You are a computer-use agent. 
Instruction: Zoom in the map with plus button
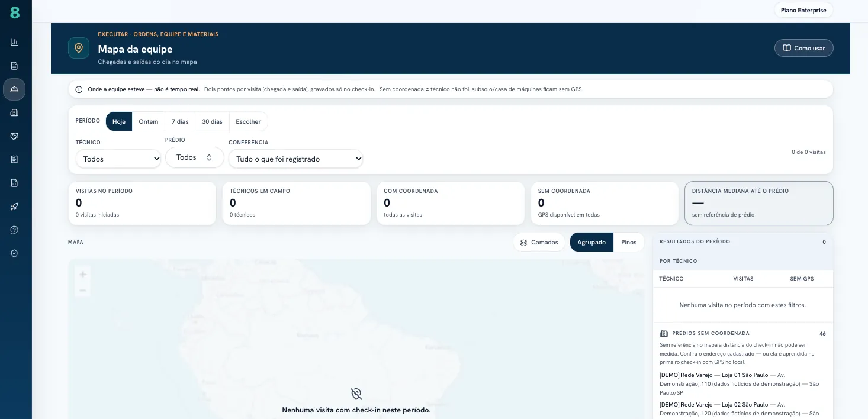83,274
